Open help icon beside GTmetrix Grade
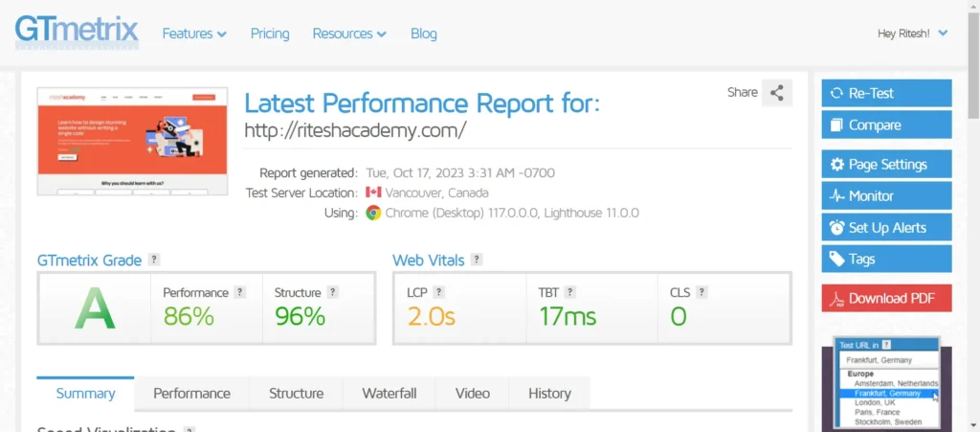Viewport: 980px width, 432px height. (154, 261)
